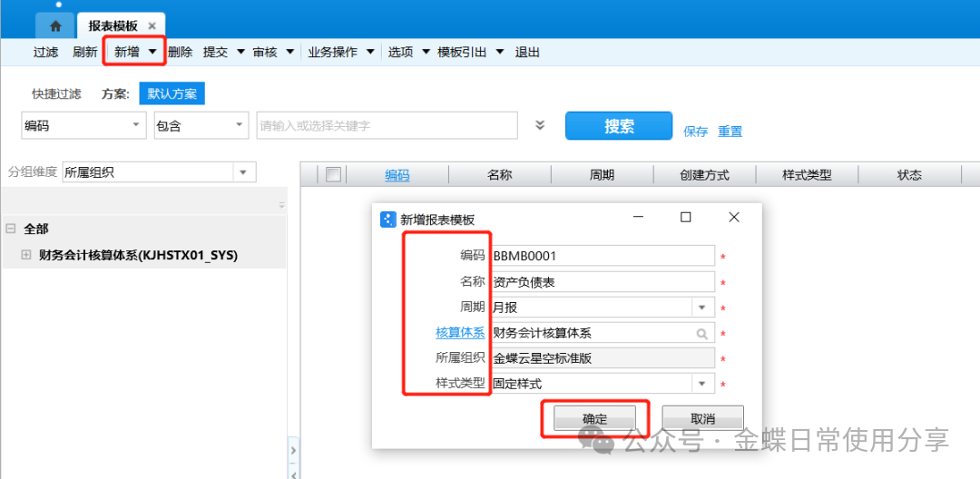The image size is (980, 479).
Task: Click the home tab icon
Action: point(55,25)
